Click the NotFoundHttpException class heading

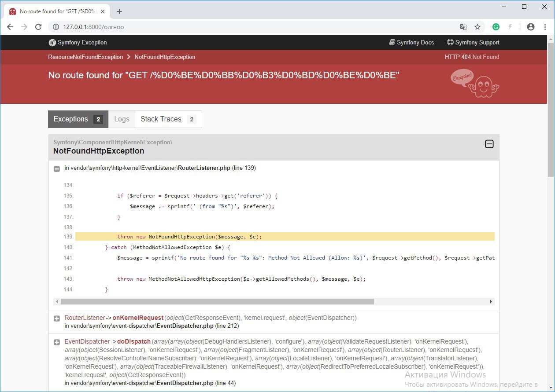pos(99,151)
